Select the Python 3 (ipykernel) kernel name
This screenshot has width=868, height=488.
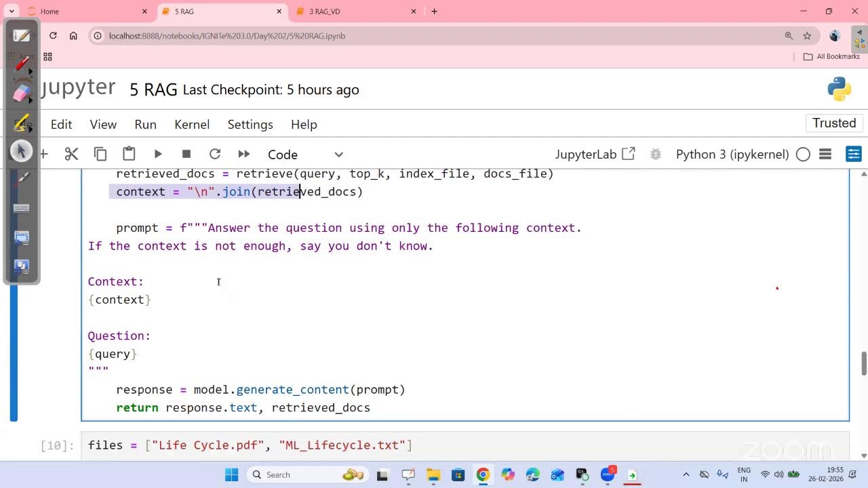click(732, 155)
